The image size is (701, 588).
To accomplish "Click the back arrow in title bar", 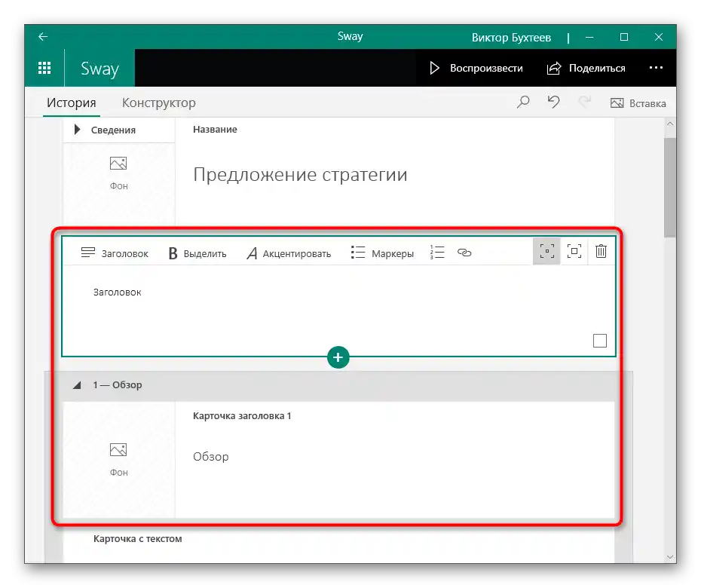I will point(43,37).
